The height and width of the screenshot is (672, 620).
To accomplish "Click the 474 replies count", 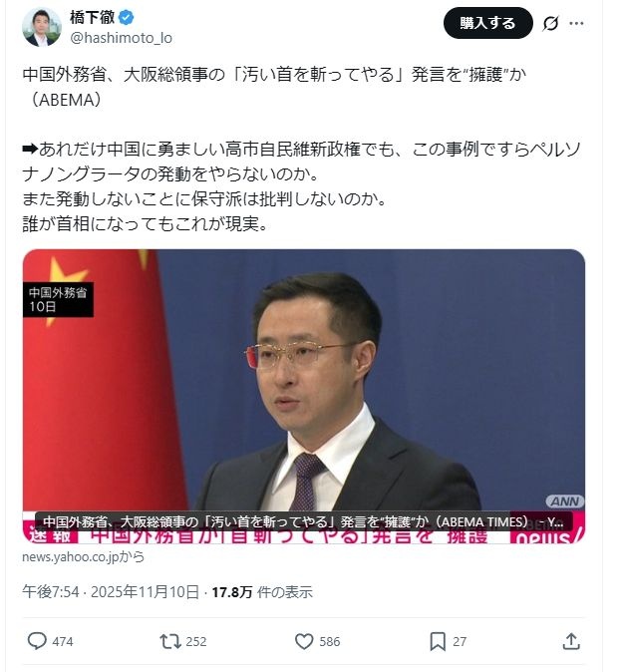I will point(63,641).
